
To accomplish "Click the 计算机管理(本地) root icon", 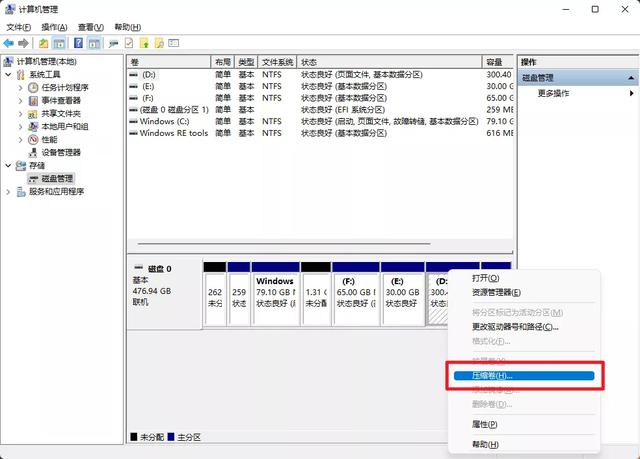I will coord(9,62).
